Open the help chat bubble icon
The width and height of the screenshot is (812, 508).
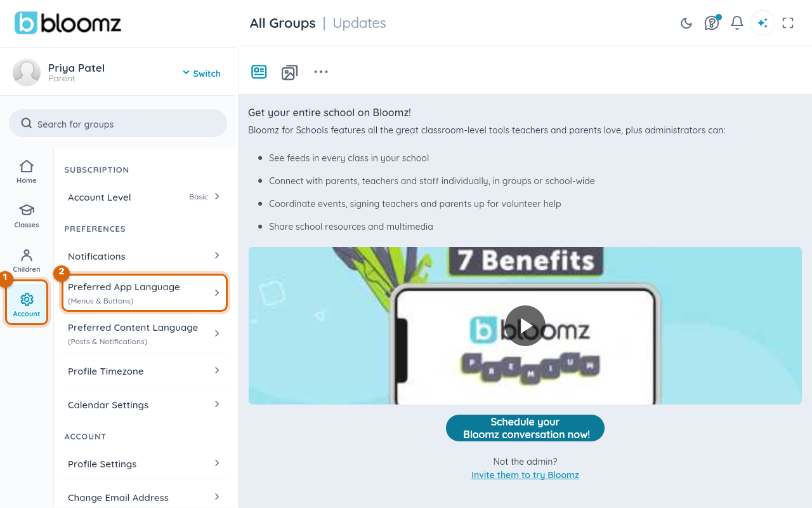point(712,23)
